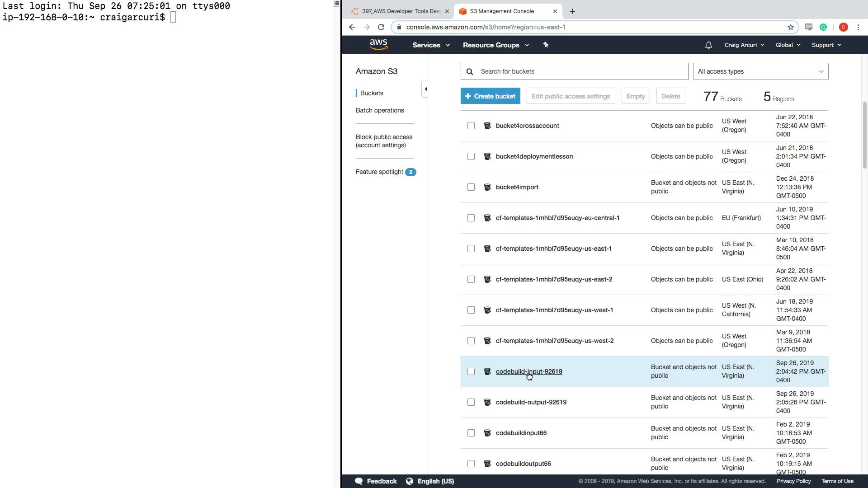Click the pin shortcuts icon in navbar
Screen dimensions: 868x488
[546, 45]
